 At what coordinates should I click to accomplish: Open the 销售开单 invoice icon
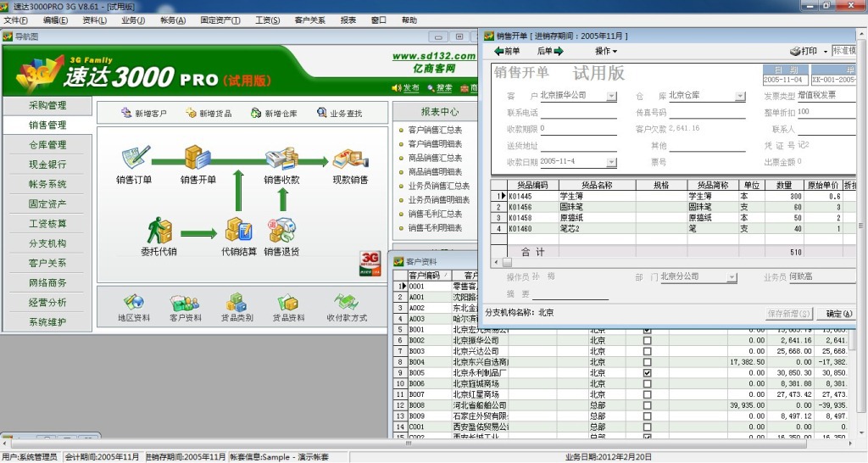[198, 158]
